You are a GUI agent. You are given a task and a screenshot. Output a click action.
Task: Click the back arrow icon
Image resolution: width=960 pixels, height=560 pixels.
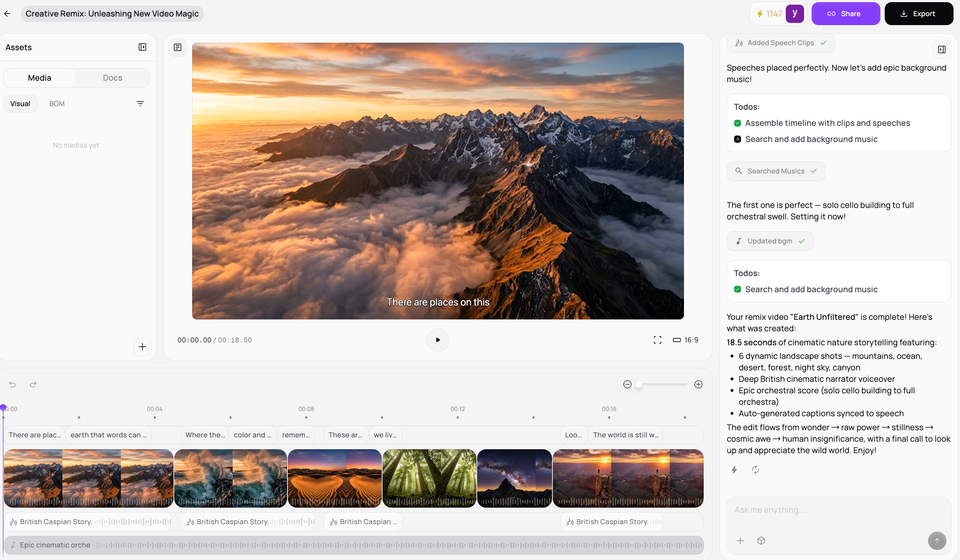coord(7,14)
